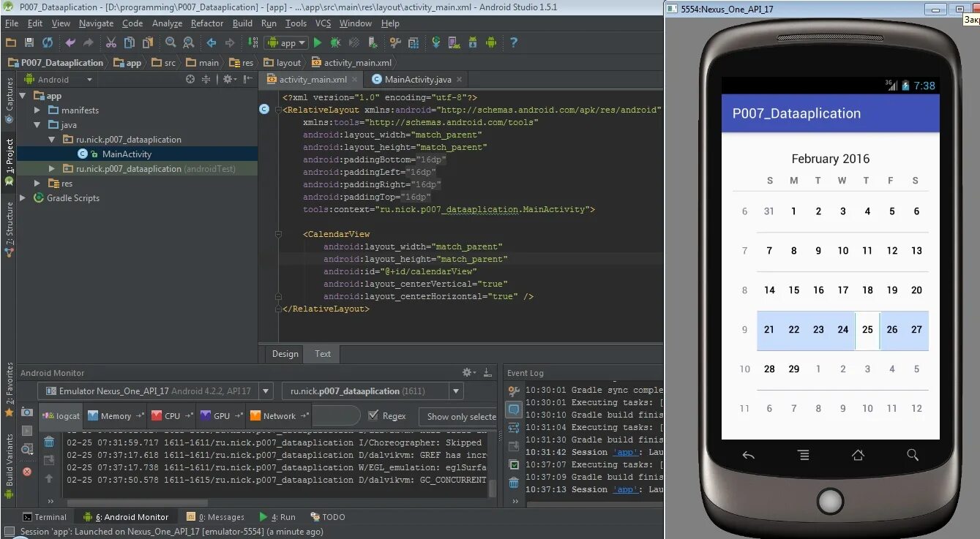Open the Show only selected filter dropdown
Image resolution: width=980 pixels, height=539 pixels.
(x=458, y=416)
